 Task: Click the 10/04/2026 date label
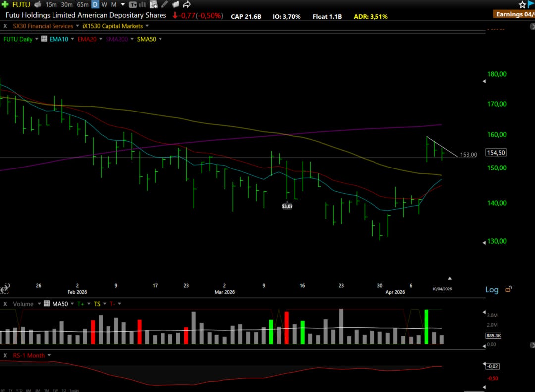tap(442, 289)
